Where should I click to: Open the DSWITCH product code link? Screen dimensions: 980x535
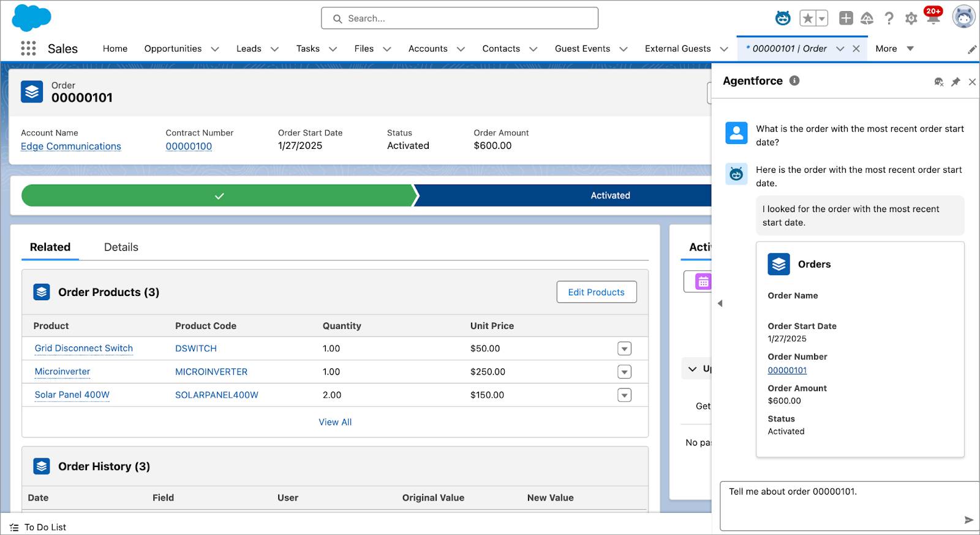pyautogui.click(x=196, y=349)
